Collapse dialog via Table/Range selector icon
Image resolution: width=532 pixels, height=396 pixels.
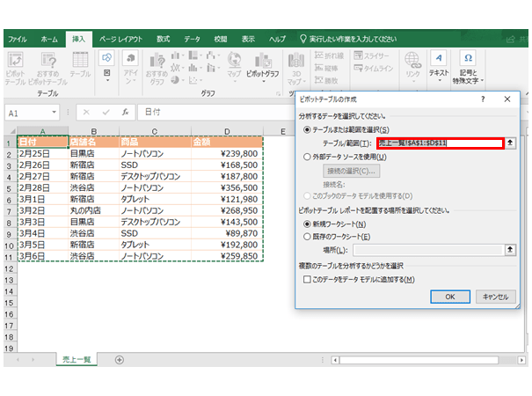coord(511,143)
